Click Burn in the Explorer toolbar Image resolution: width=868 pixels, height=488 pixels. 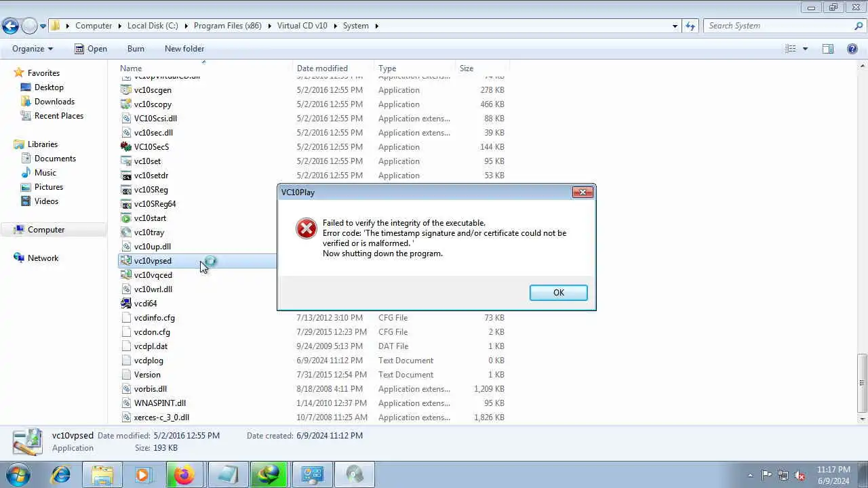136,49
